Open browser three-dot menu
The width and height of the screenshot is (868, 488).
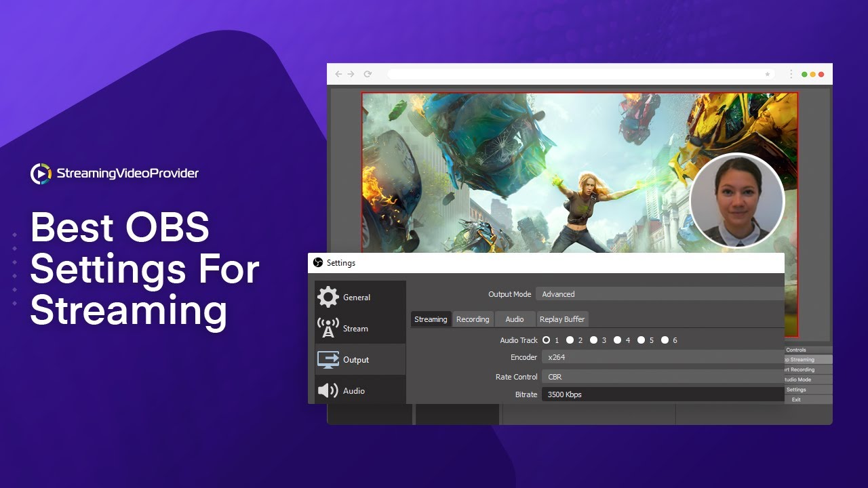pos(791,74)
